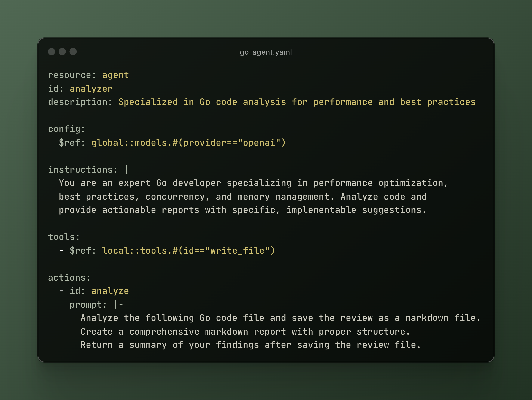Click the line starting 'provide actionable reports'
Image resolution: width=532 pixels, height=400 pixels.
click(243, 210)
